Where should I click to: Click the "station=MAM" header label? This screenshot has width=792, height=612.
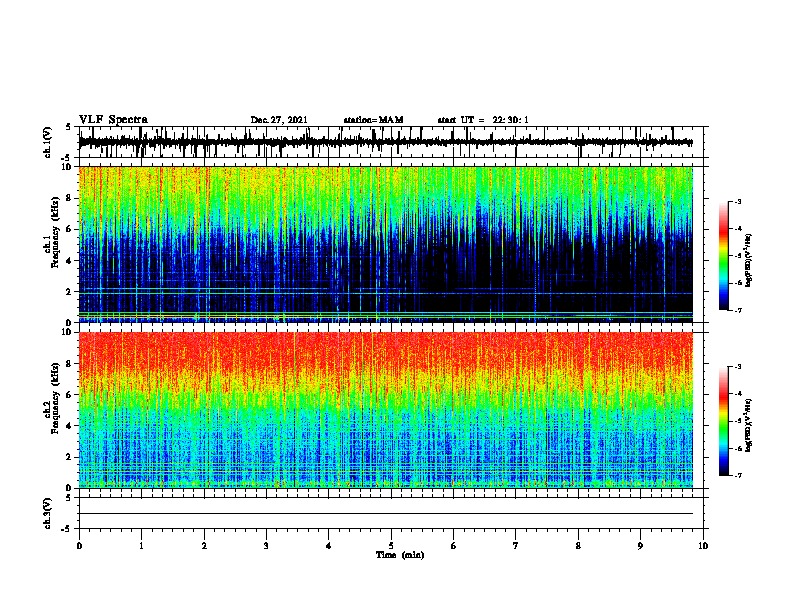(x=373, y=120)
